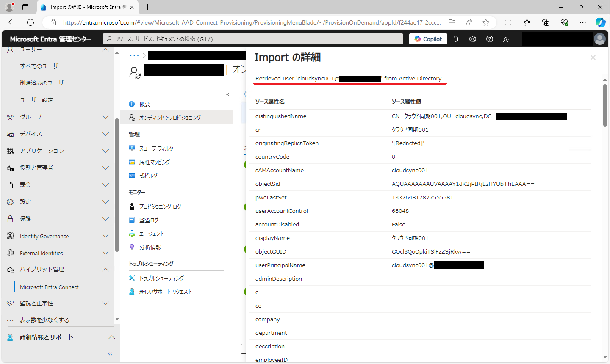Expand the 監視と正常性 chevron
The width and height of the screenshot is (610, 364).
coord(105,303)
